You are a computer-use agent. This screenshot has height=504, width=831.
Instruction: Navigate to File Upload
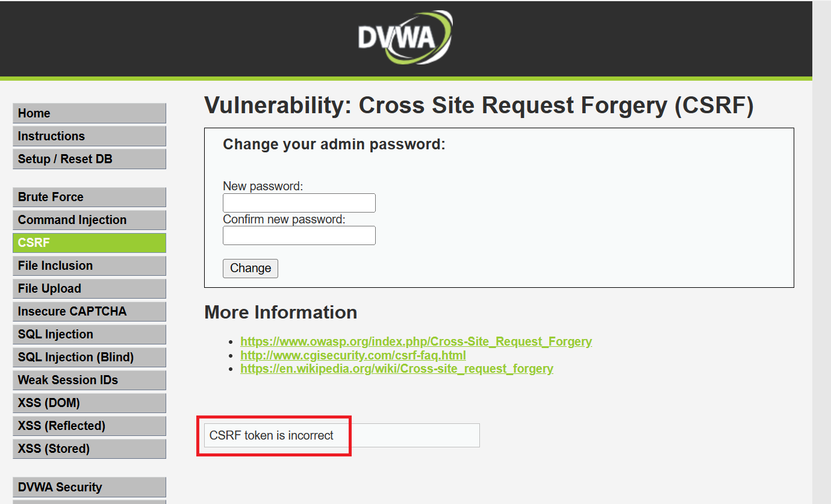(89, 288)
